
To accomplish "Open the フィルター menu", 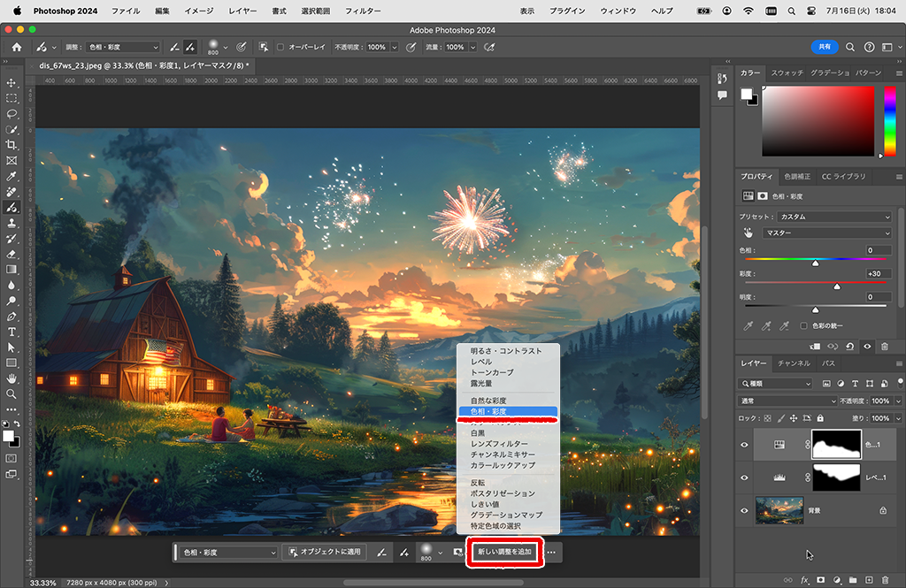I will (363, 11).
